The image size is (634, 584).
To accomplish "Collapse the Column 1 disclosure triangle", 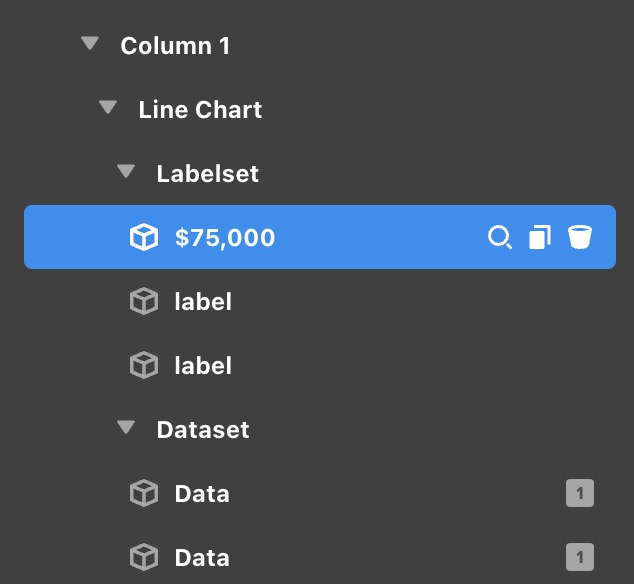I will [91, 44].
